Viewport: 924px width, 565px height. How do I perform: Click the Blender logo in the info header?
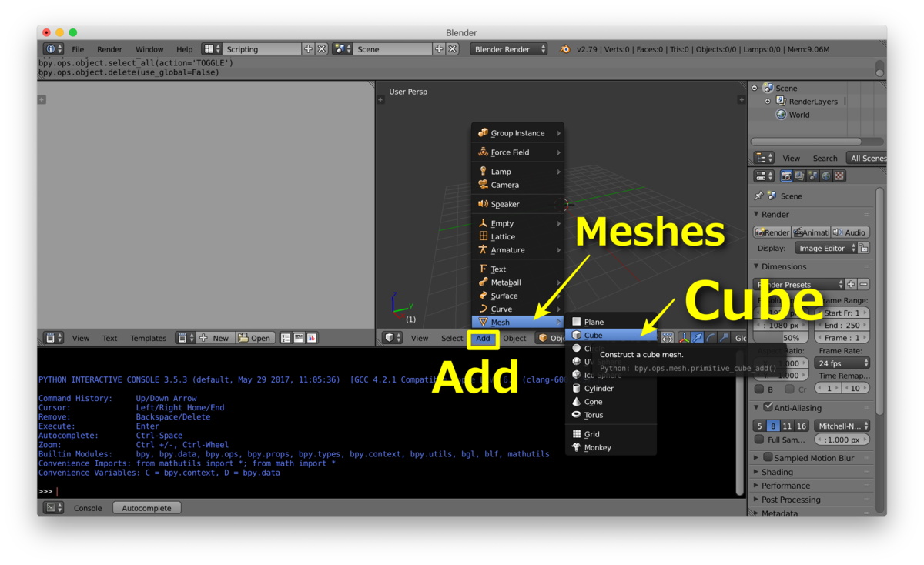tap(565, 49)
